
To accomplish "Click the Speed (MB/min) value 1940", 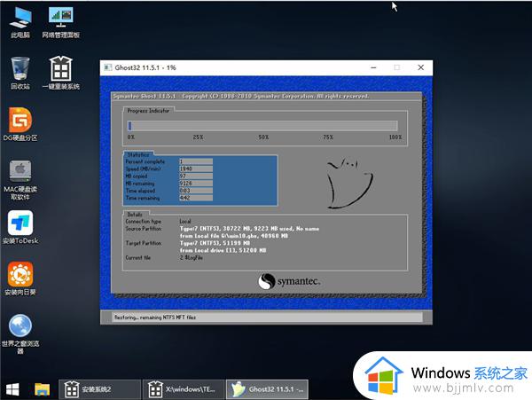I will point(196,169).
